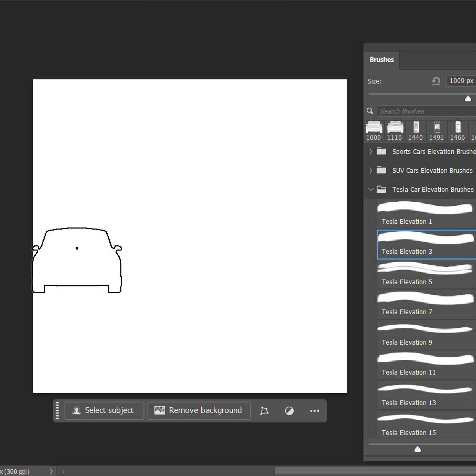Pick the 1440 recent brush preset thumbnail

416,130
